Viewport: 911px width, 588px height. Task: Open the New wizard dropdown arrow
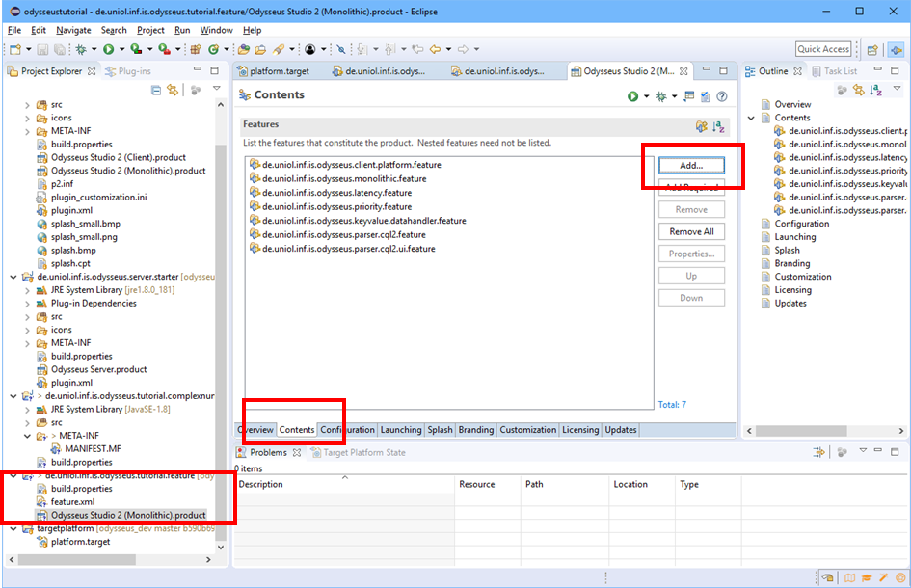point(28,49)
